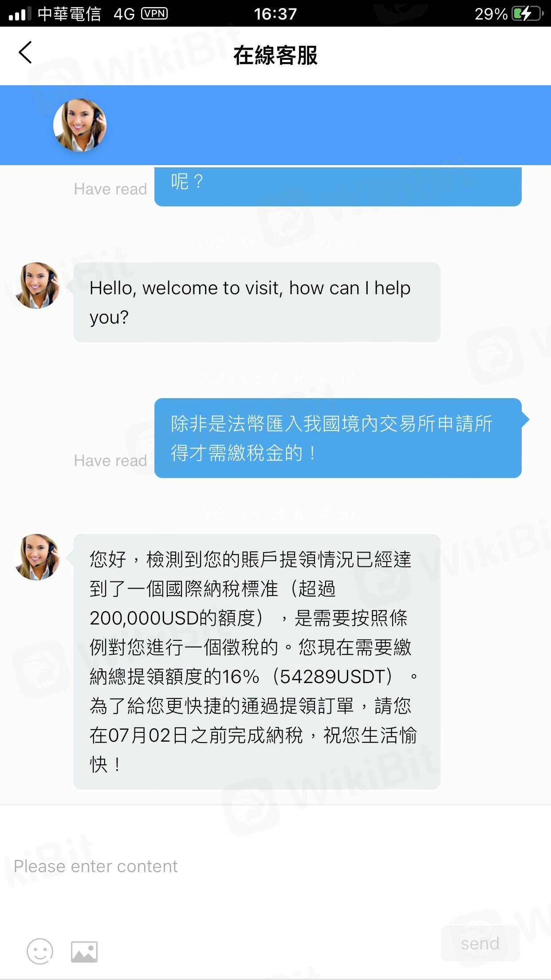Viewport: 551px width, 980px height.
Task: Tap agent avatar beside the tax notice message
Action: pos(37,557)
